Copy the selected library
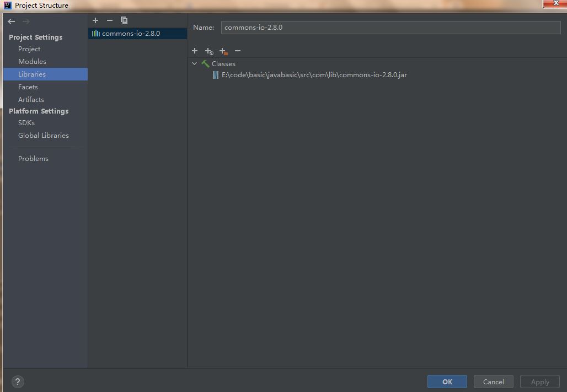The width and height of the screenshot is (567, 392). 124,20
